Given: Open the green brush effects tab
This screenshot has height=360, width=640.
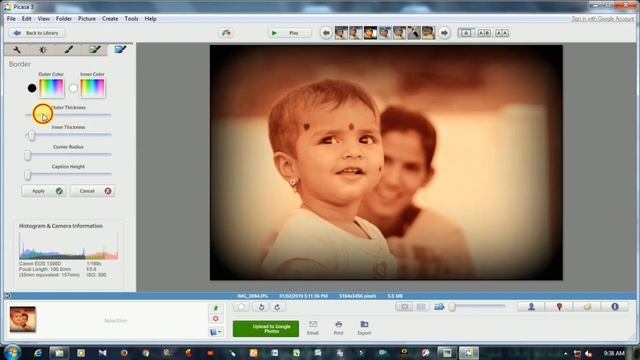Looking at the screenshot, I should 95,50.
